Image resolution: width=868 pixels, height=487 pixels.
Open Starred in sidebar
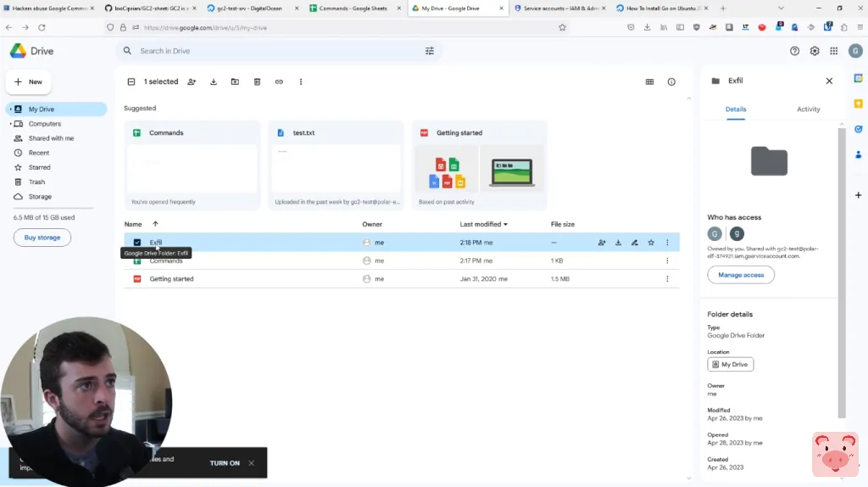(x=39, y=167)
